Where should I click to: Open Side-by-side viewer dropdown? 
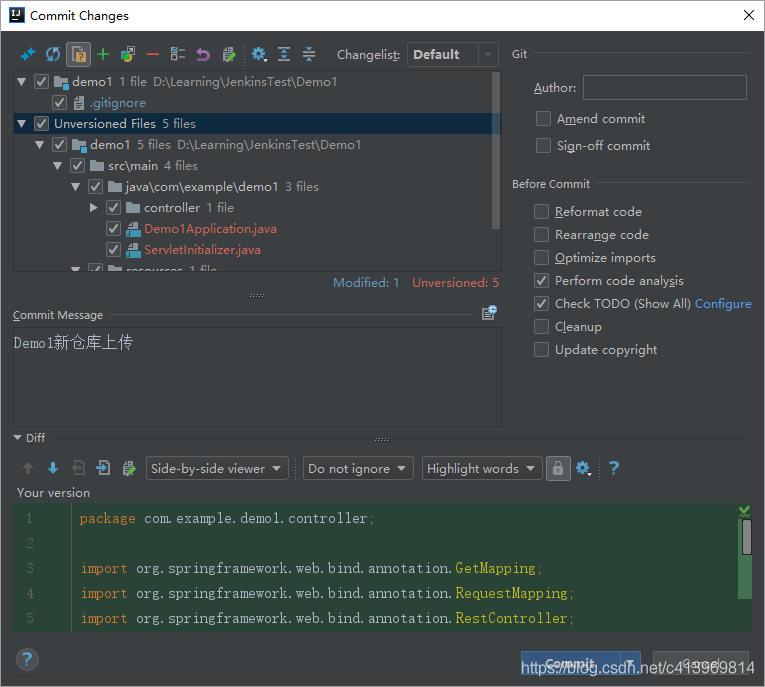coord(217,468)
